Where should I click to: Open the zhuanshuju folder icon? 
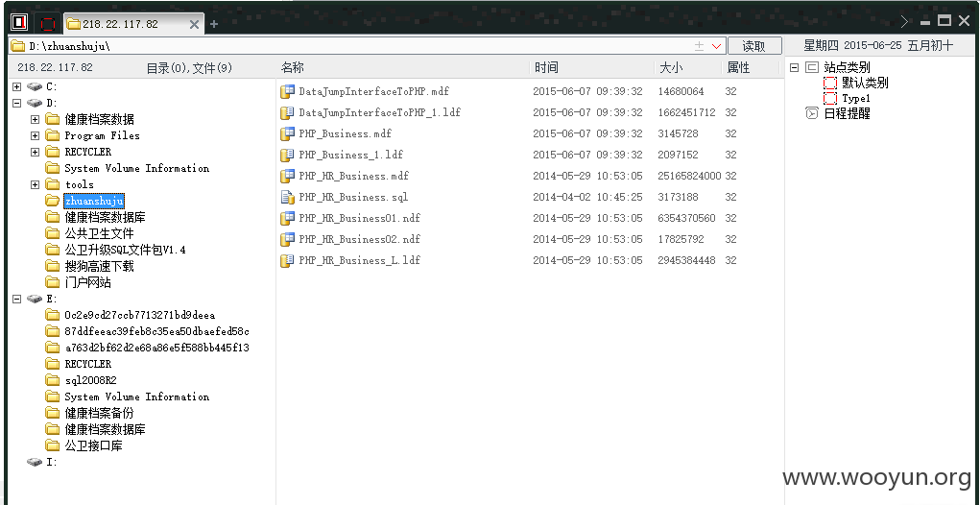pyautogui.click(x=53, y=201)
